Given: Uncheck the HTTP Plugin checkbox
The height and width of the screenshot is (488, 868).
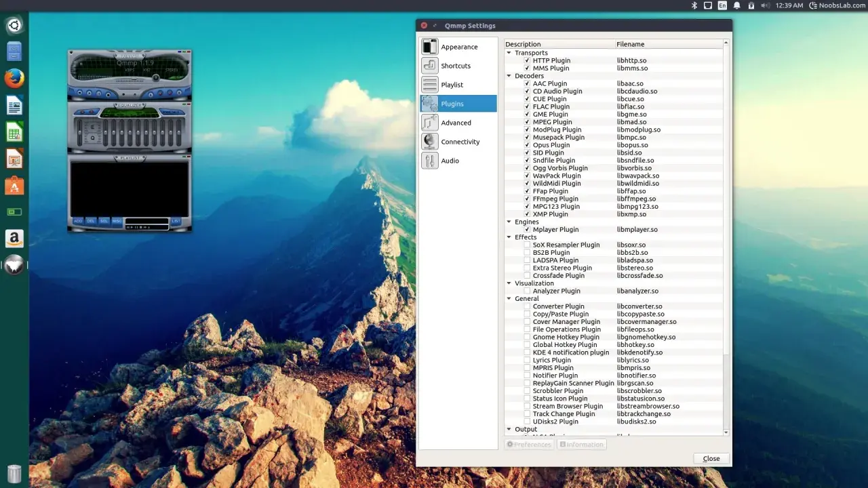Looking at the screenshot, I should tap(527, 60).
